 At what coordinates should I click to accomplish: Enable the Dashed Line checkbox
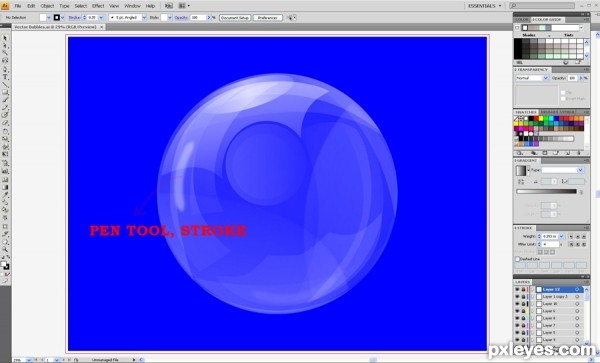click(517, 259)
